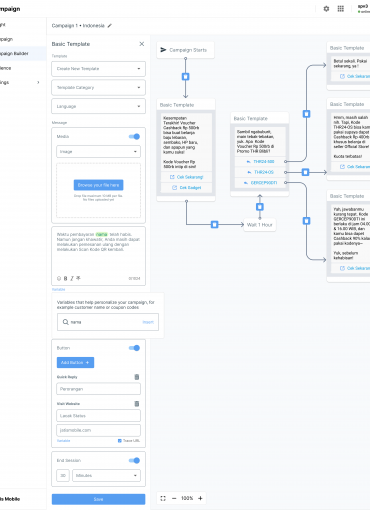370x510 pixels.
Task: Click campaign title Campaign 1 • Indonesia
Action: pos(78,26)
